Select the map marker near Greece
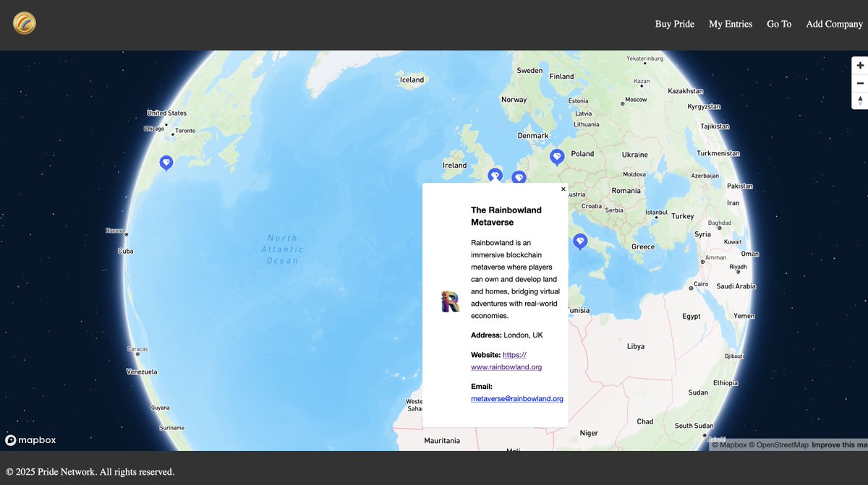The width and height of the screenshot is (868, 485). (x=579, y=241)
